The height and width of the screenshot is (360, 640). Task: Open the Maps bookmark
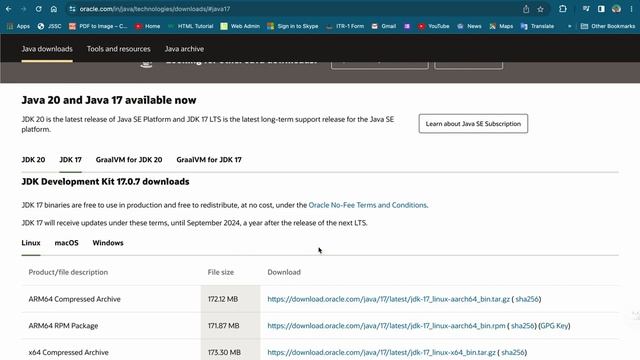point(501,26)
